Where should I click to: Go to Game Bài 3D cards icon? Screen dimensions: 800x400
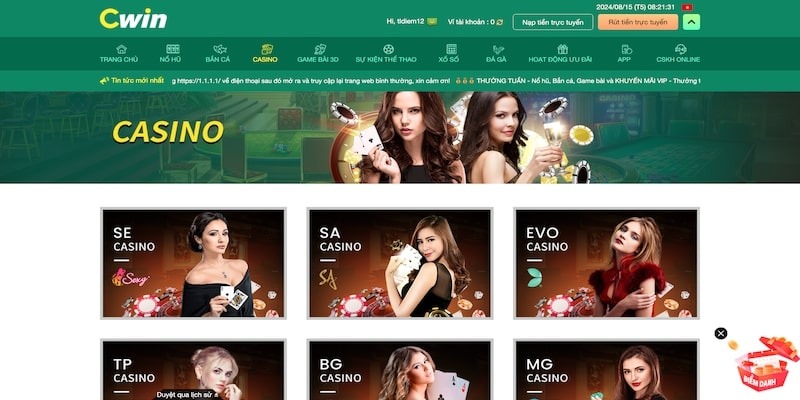pyautogui.click(x=320, y=49)
